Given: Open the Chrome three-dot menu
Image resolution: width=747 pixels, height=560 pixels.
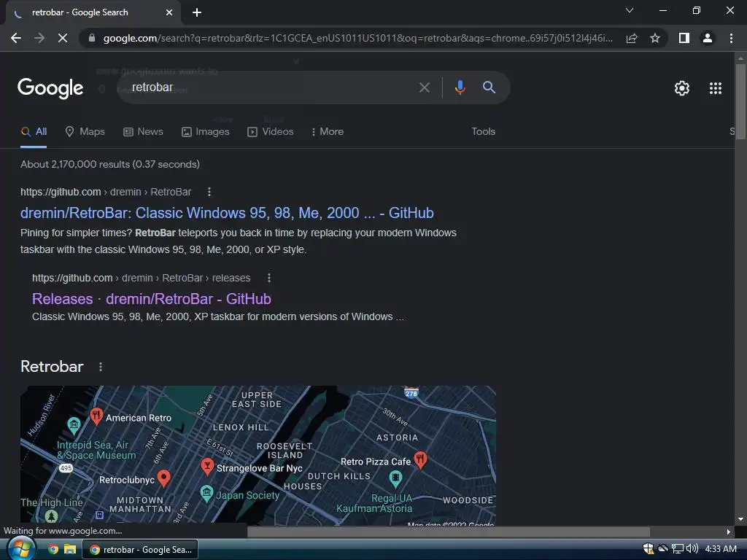Looking at the screenshot, I should tap(731, 38).
